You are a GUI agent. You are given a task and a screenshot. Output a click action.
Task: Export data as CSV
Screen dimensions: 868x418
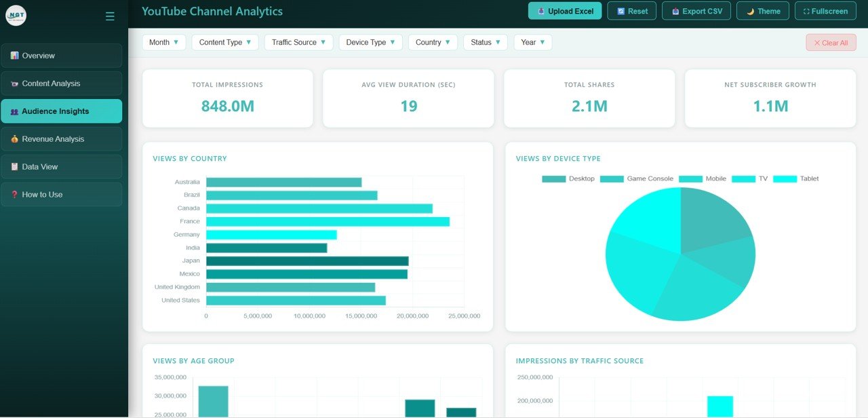point(696,10)
